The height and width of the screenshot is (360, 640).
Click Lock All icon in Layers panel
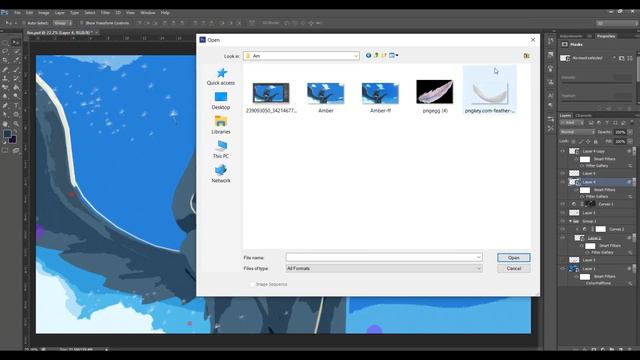(596, 141)
